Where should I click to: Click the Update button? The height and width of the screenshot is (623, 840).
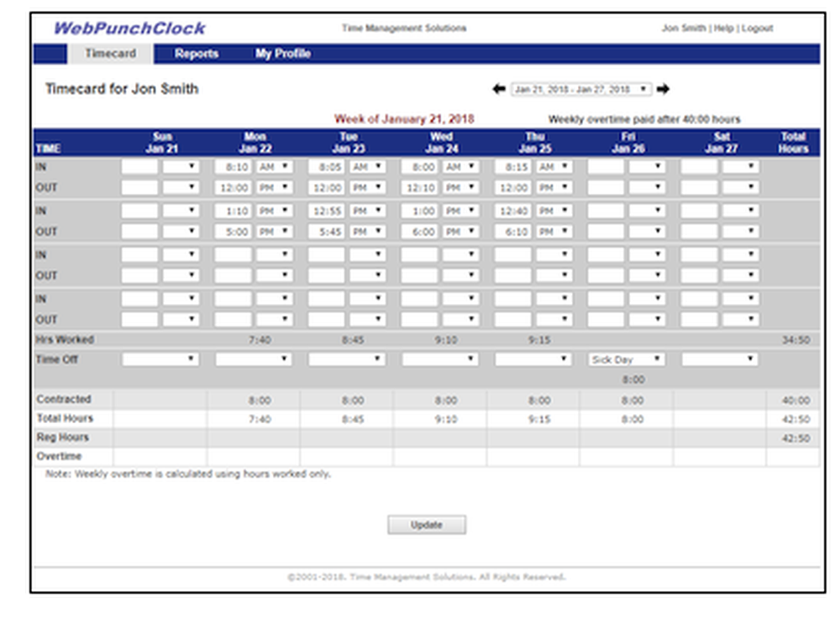(x=427, y=525)
